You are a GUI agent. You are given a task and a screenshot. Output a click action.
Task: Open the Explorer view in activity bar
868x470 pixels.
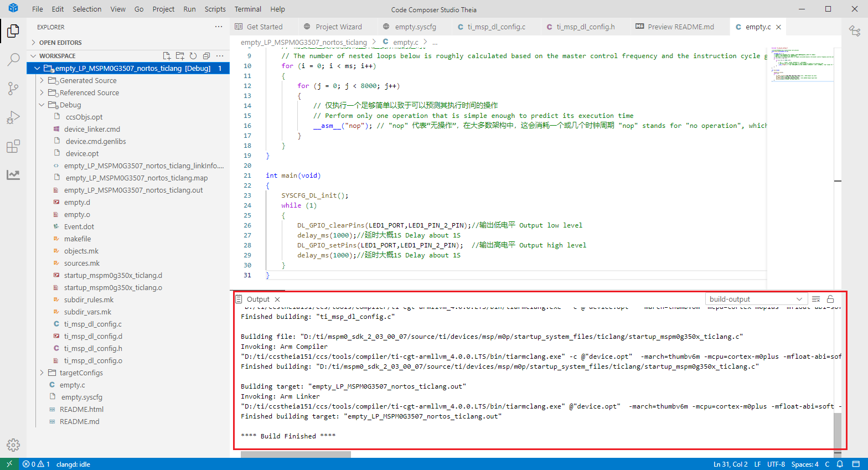pos(13,31)
